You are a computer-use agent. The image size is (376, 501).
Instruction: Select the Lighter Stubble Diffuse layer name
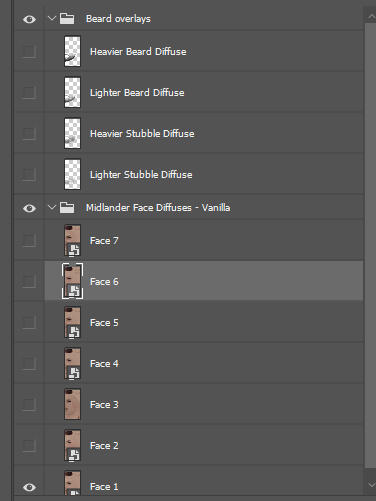[x=141, y=175]
